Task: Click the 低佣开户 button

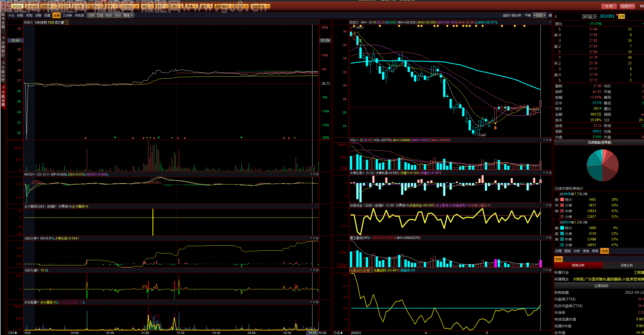Action: pos(627,6)
